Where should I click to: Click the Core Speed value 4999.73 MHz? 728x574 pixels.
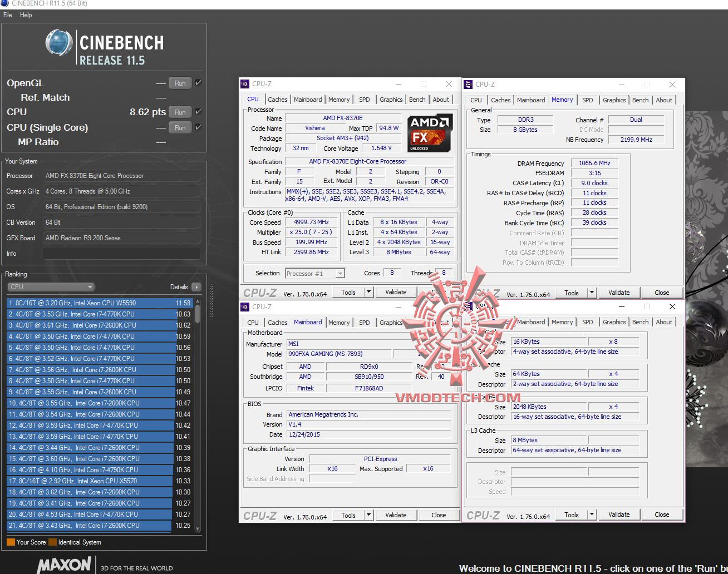(311, 222)
